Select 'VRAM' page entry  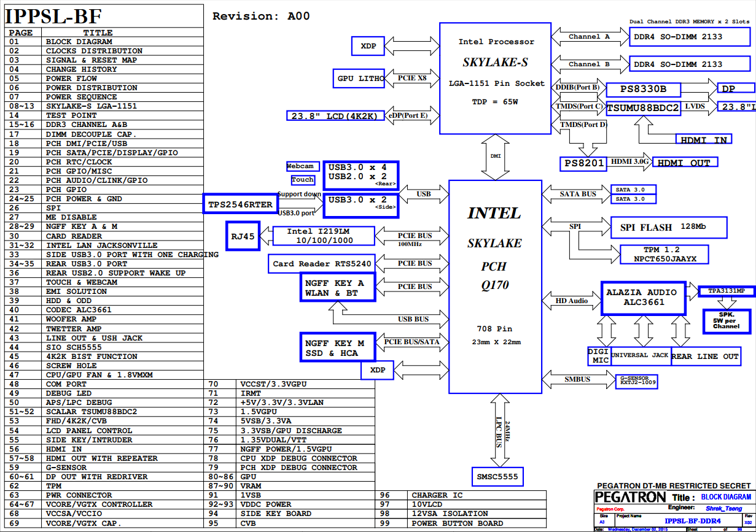[289, 486]
